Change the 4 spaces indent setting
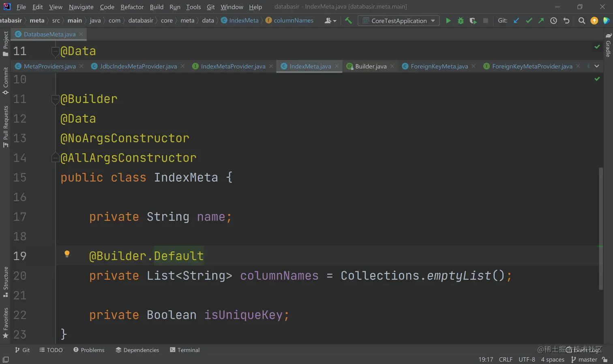This screenshot has height=364, width=613. [x=552, y=360]
